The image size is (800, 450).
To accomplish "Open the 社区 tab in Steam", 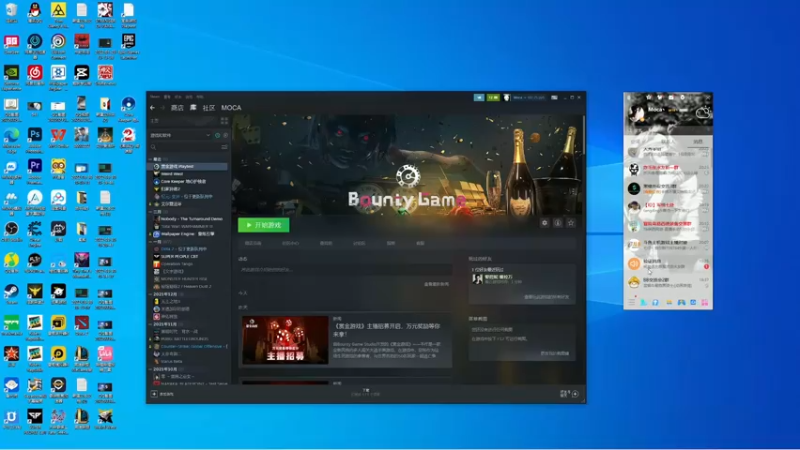I will [x=209, y=108].
